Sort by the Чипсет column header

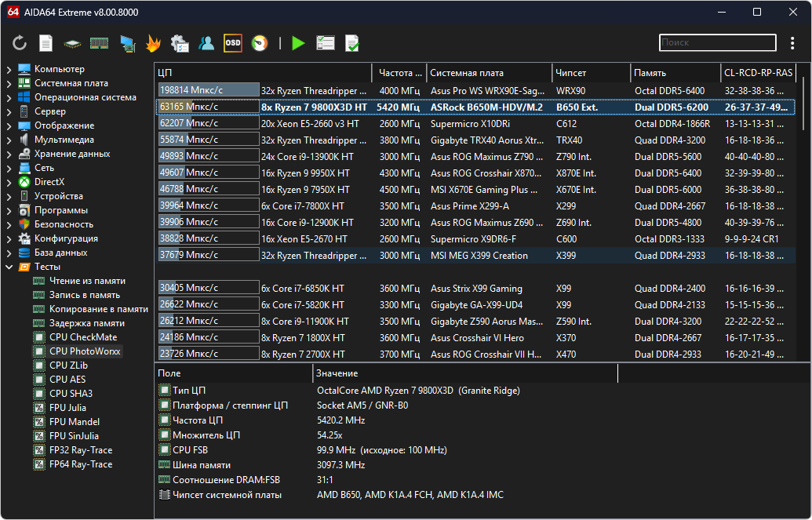(571, 73)
